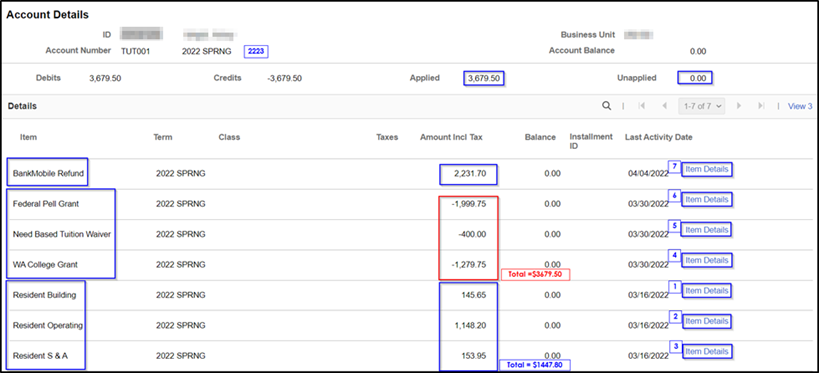Click the -400.00 amount value
819x373 pixels.
[x=472, y=234]
